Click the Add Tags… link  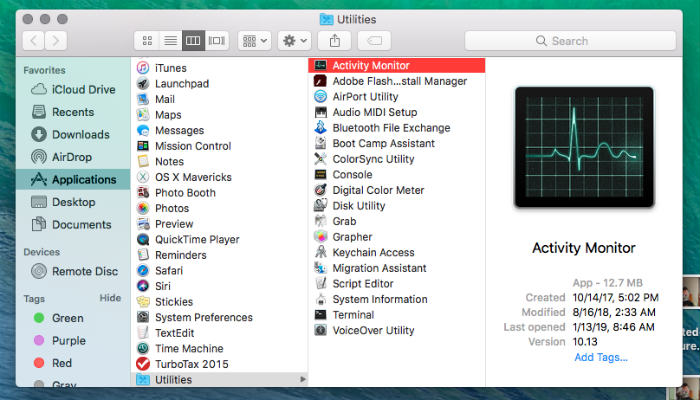click(600, 357)
